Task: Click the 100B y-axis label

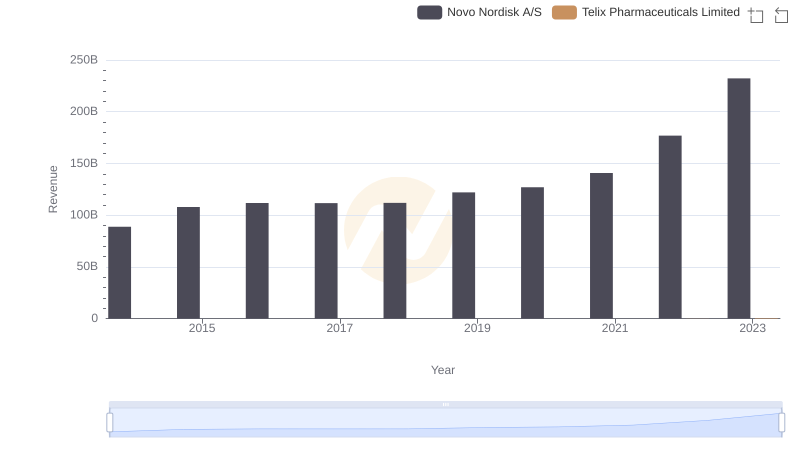Action: 84,215
